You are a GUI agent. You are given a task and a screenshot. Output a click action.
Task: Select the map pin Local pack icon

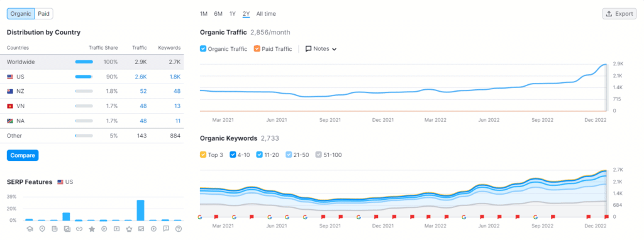point(42,229)
